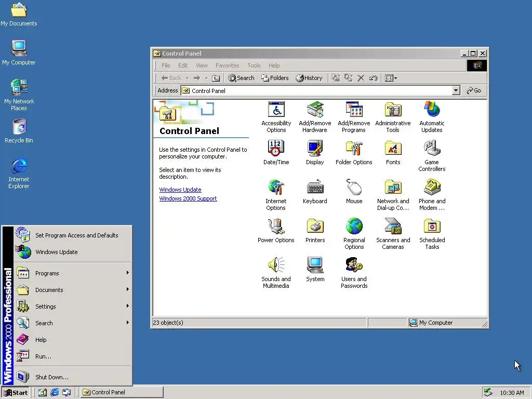The height and width of the screenshot is (399, 532).
Task: Click the Delete toolbar icon
Action: click(361, 78)
